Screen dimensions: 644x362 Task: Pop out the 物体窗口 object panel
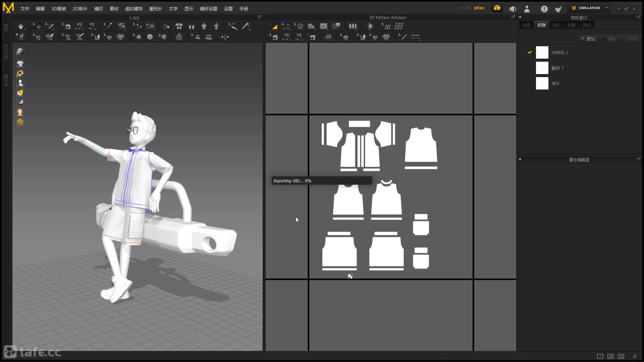(x=638, y=17)
